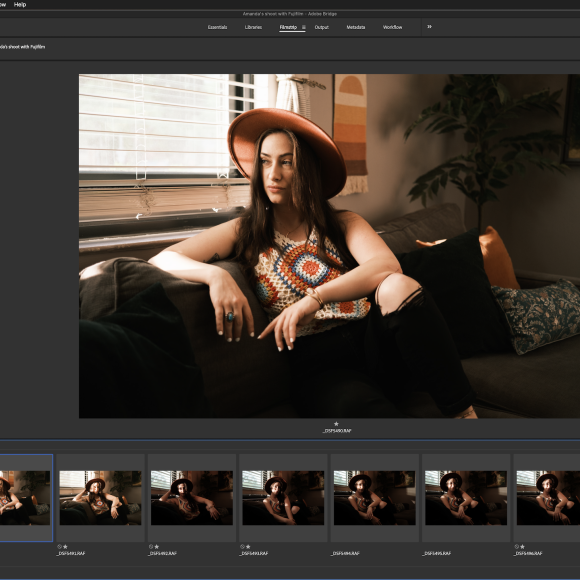Click the star rating for _DSF5491.RAF
Viewport: 580px width, 580px height.
(x=65, y=546)
